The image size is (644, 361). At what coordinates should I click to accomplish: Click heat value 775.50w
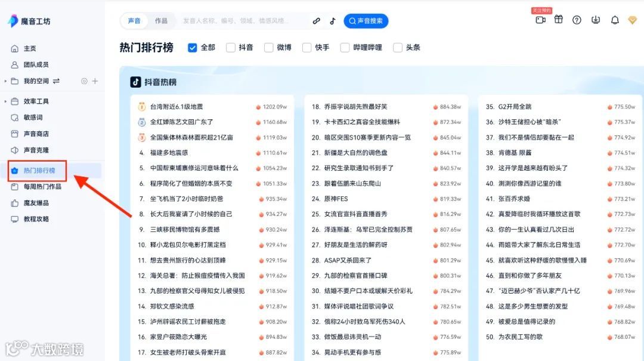tap(624, 107)
